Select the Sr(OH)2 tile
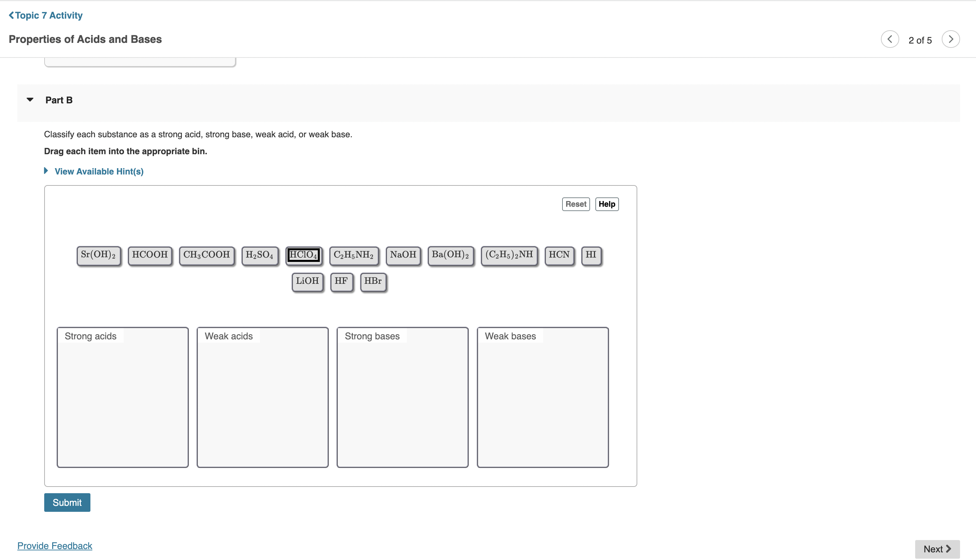The width and height of the screenshot is (976, 560). click(98, 255)
